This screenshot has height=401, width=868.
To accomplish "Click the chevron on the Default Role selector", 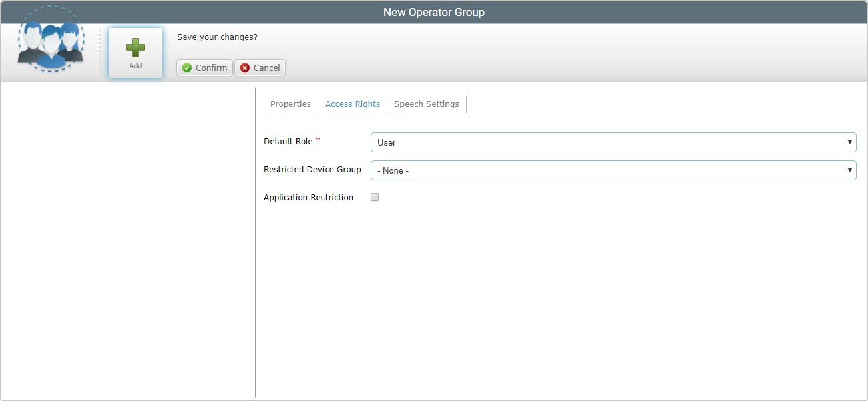I will click(849, 142).
